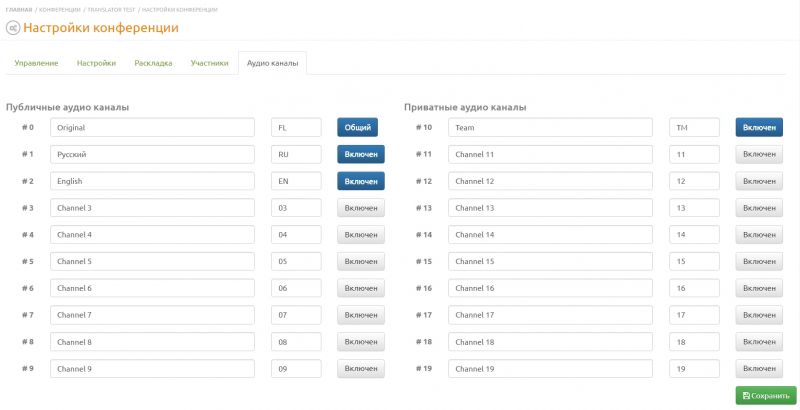The height and width of the screenshot is (410, 800).
Task: Enable channel #5 with Включен button
Action: [x=361, y=262]
